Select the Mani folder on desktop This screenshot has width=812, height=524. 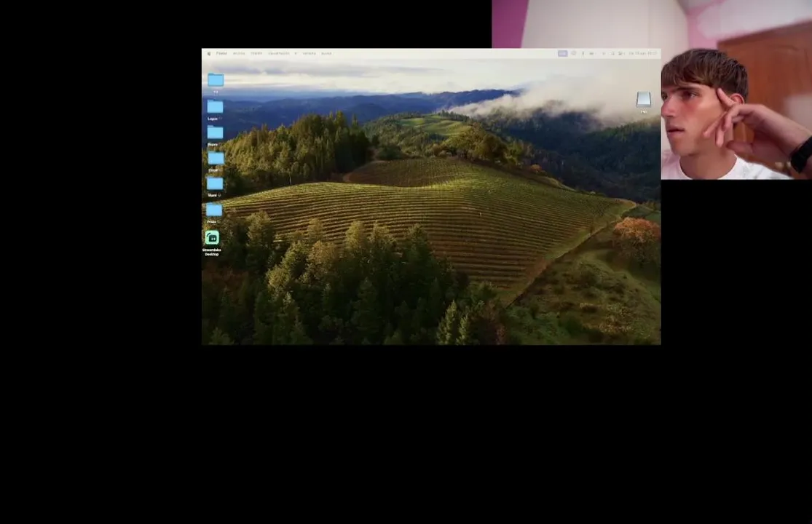215,183
